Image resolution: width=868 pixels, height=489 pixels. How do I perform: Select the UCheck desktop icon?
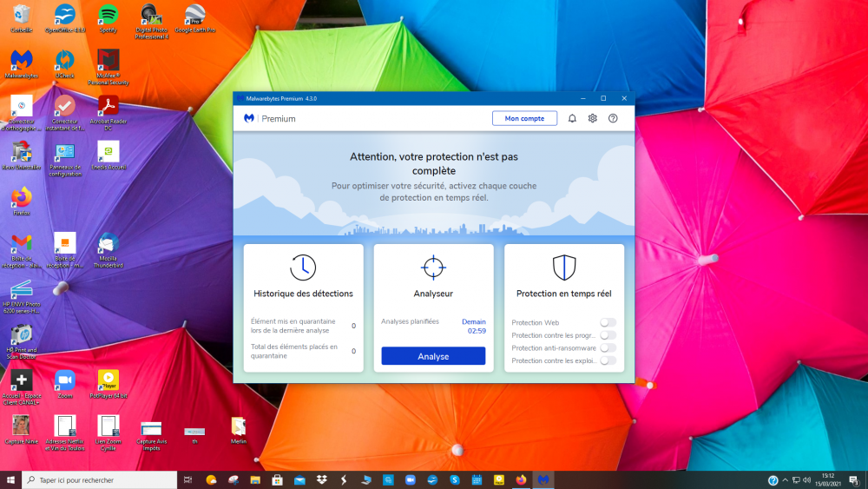pos(65,64)
